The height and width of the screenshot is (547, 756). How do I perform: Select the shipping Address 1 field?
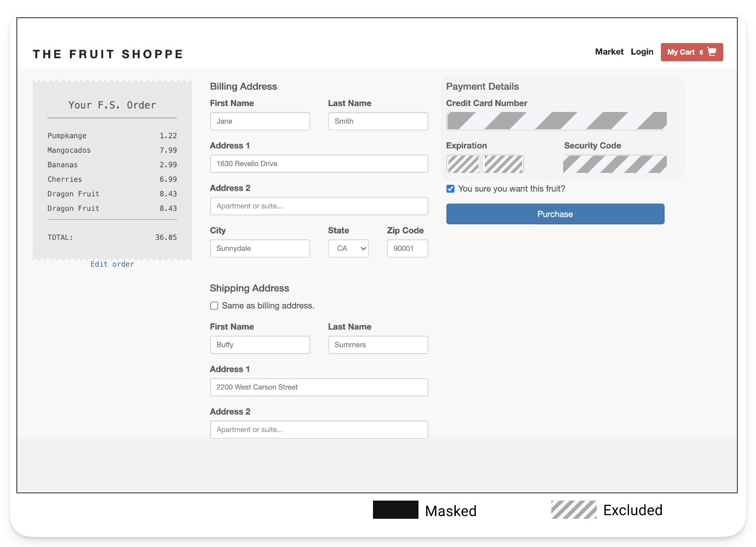(318, 387)
